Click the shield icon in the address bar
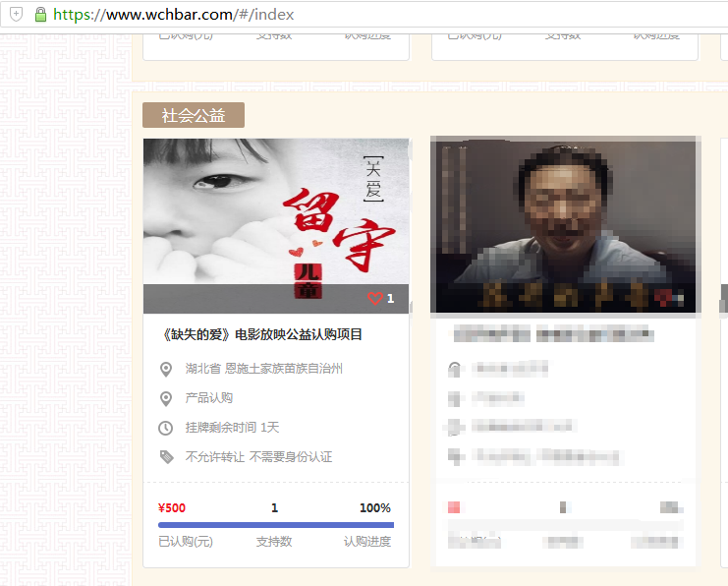The width and height of the screenshot is (728, 586). click(16, 15)
